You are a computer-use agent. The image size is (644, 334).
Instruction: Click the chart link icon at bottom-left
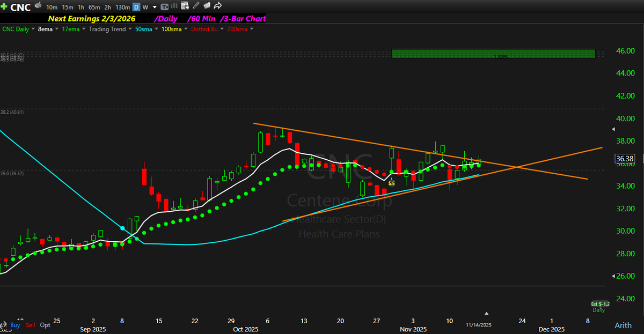3,325
